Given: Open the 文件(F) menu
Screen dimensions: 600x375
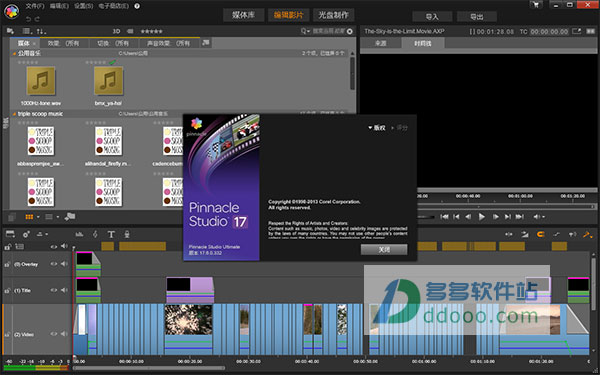Looking at the screenshot, I should click(x=35, y=6).
